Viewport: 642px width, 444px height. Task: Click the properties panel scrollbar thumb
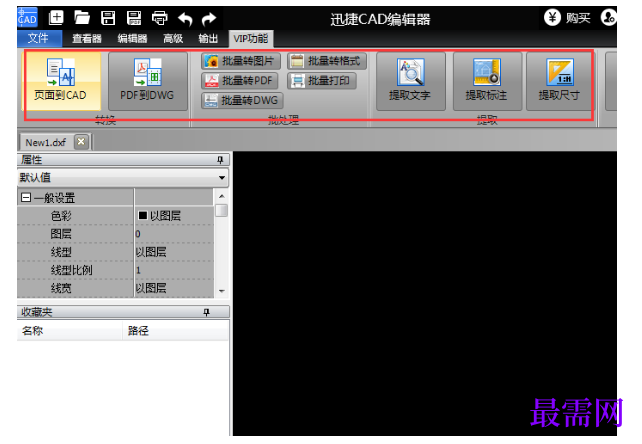[x=222, y=211]
